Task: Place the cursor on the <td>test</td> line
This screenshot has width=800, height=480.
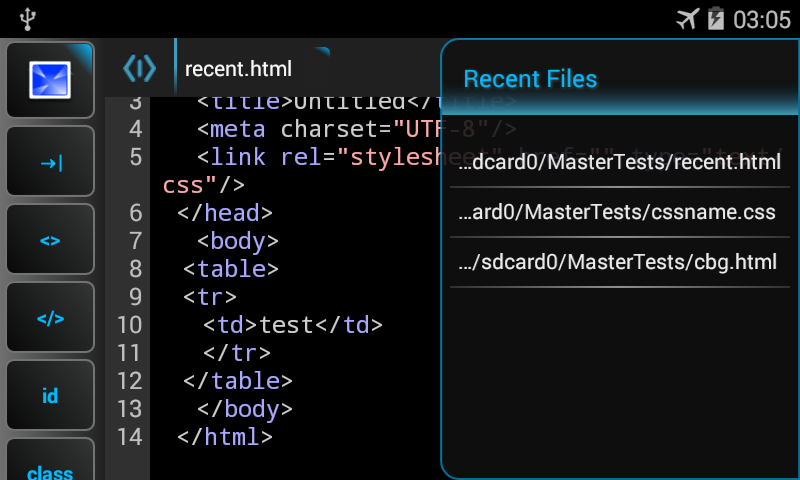Action: 293,325
